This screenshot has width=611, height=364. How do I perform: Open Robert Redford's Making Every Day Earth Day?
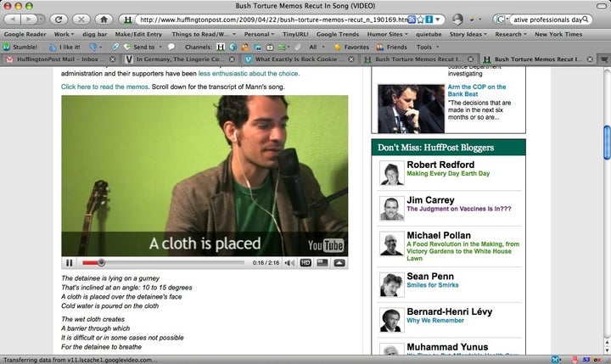(448, 173)
